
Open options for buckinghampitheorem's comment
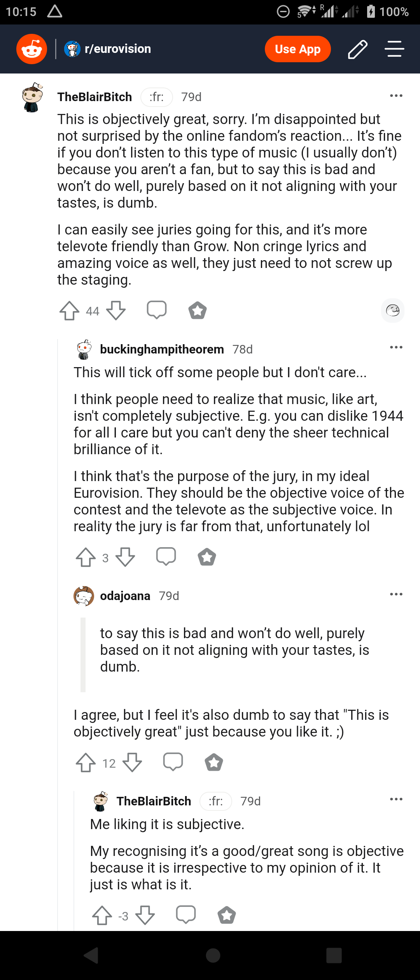coord(396,347)
